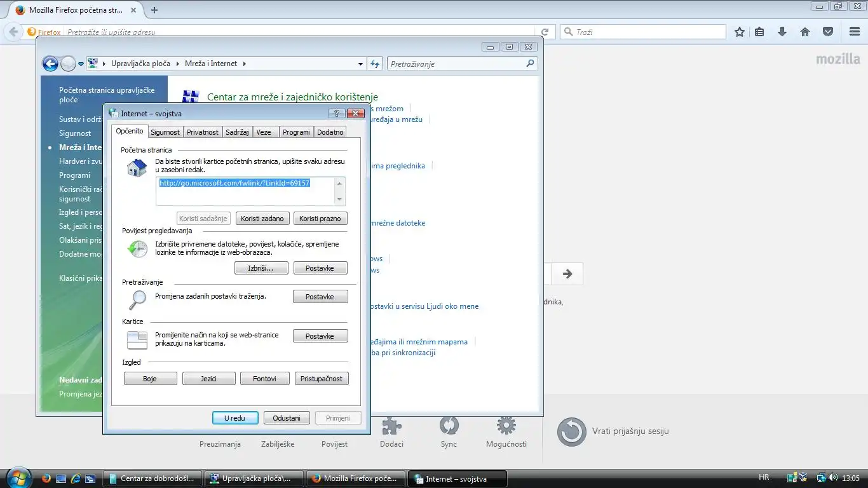
Task: Click the Boje button
Action: point(150,379)
